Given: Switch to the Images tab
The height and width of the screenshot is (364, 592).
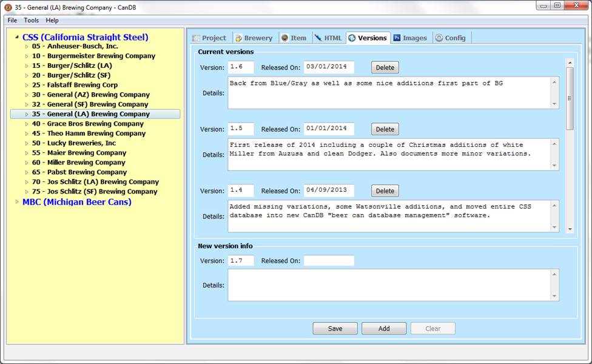Looking at the screenshot, I should [x=411, y=38].
